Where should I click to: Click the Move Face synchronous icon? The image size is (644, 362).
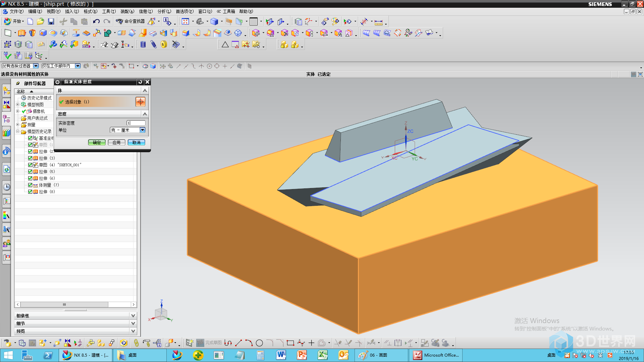point(256,33)
